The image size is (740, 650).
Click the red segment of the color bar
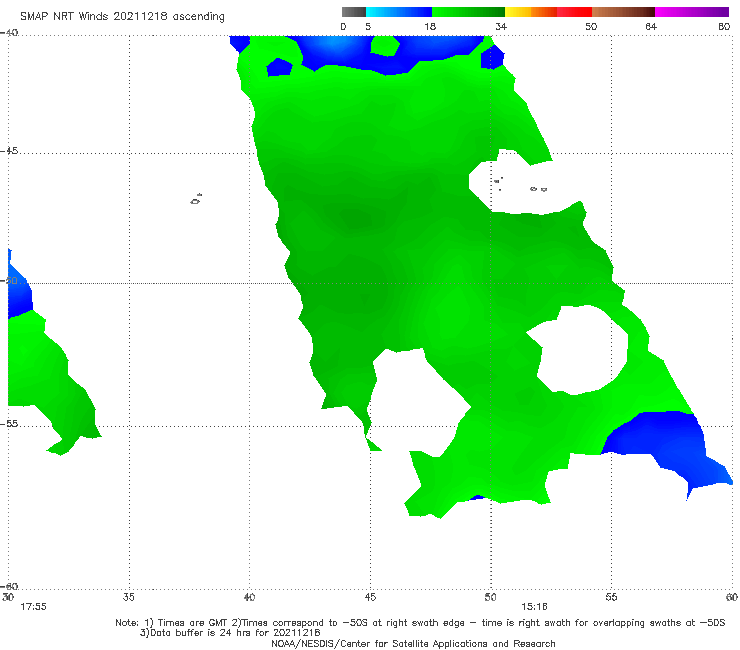(x=574, y=12)
